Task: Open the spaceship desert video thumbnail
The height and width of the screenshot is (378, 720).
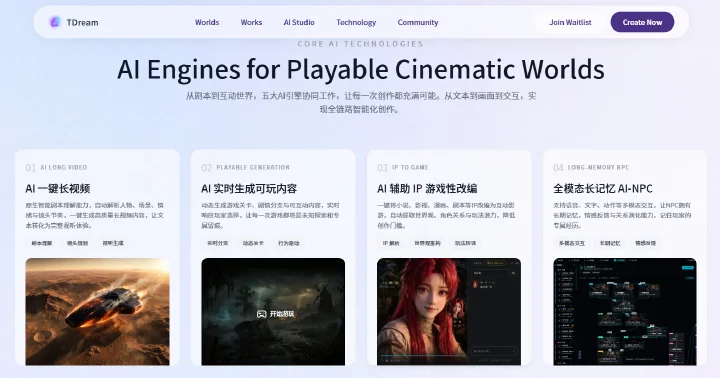Action: coord(97,312)
